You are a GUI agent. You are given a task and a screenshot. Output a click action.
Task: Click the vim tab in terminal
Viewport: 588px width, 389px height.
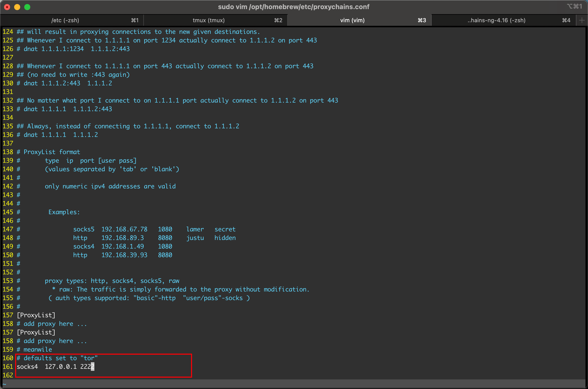point(351,20)
